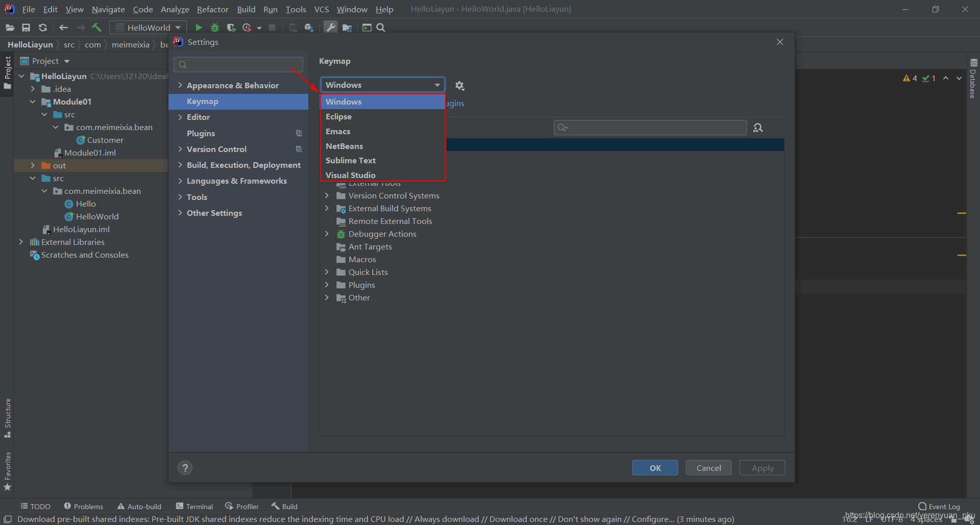Click the settings search input field
Screen dimensions: 980x525
pyautogui.click(x=238, y=64)
